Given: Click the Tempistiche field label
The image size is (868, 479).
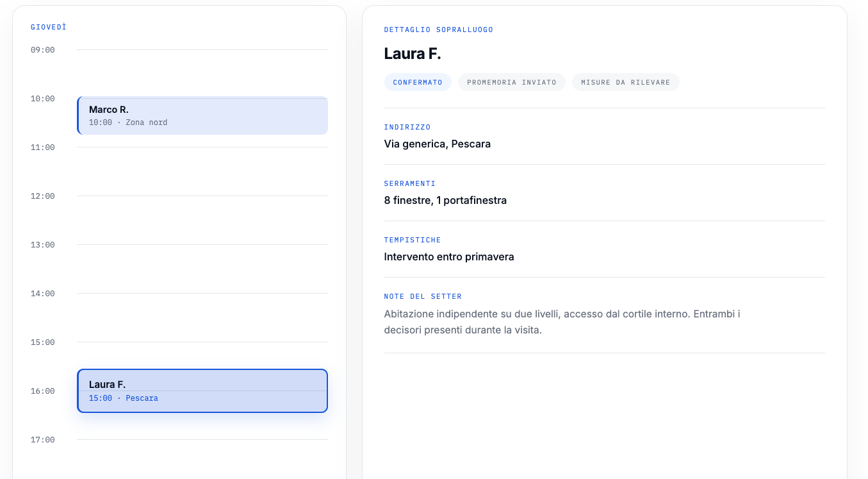Looking at the screenshot, I should click(413, 240).
